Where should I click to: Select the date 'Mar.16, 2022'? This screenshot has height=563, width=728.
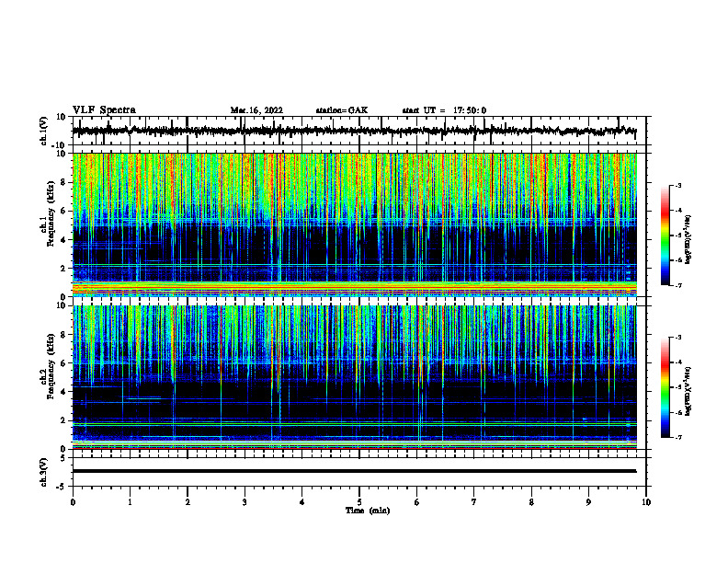[x=256, y=110]
